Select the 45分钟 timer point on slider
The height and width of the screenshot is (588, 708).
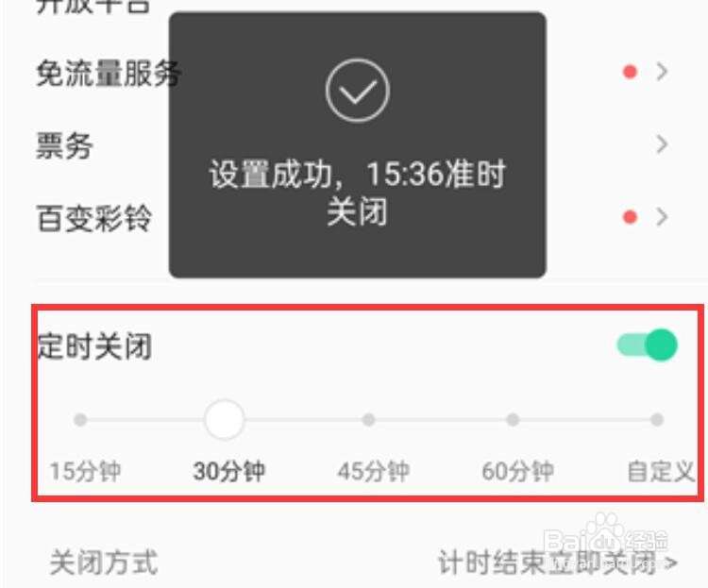coord(369,420)
